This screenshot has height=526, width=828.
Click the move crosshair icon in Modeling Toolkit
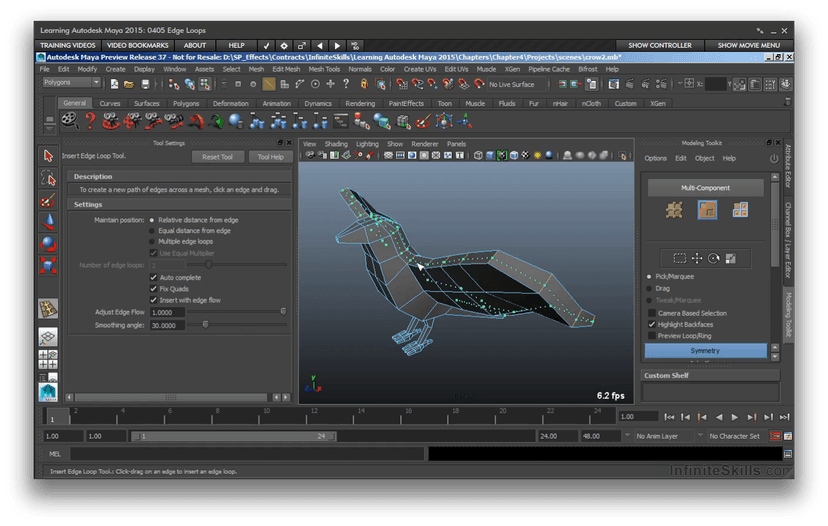pos(697,258)
